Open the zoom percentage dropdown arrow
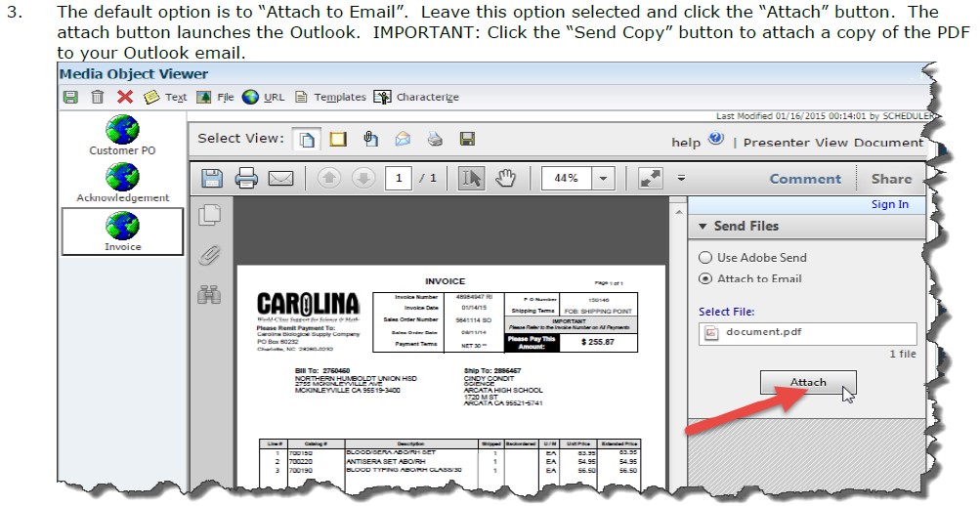The image size is (980, 506). tap(603, 178)
